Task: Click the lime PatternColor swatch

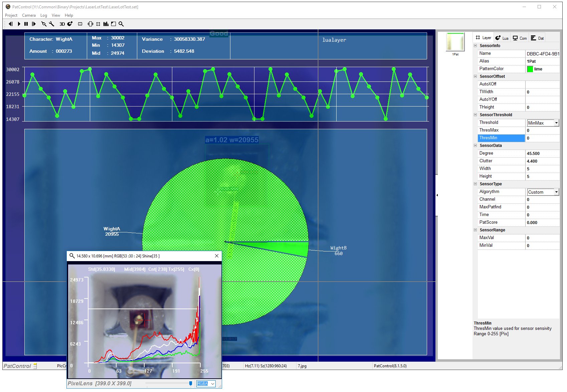Action: coord(530,69)
